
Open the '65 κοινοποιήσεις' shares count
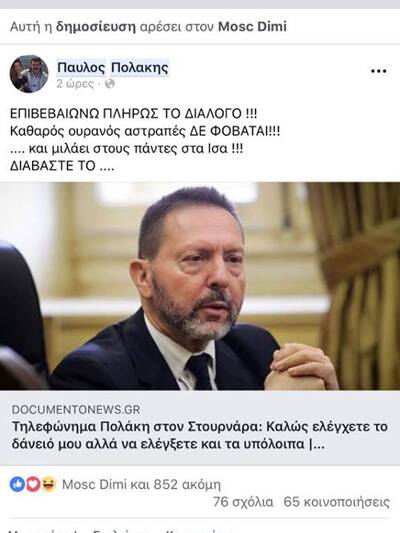336,502
